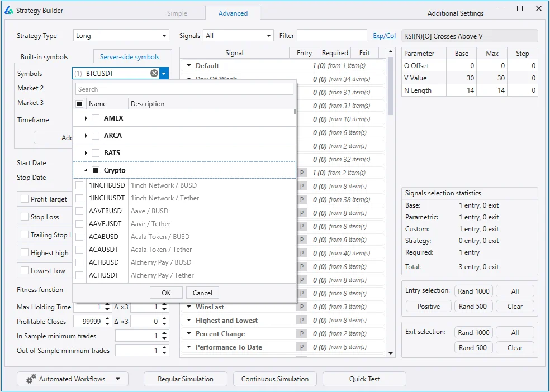Image resolution: width=550 pixels, height=392 pixels.
Task: Enable the Lowest Low checkbox
Action: [25, 270]
